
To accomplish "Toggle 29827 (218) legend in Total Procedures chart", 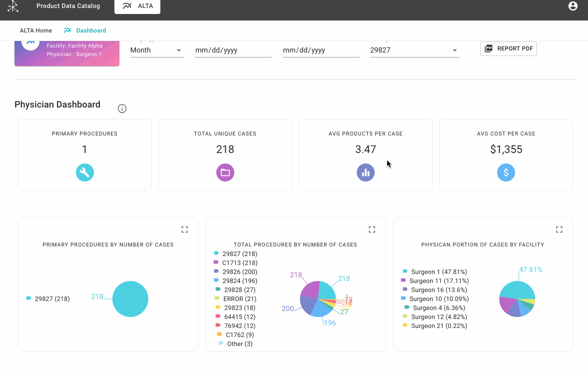I will coord(235,253).
